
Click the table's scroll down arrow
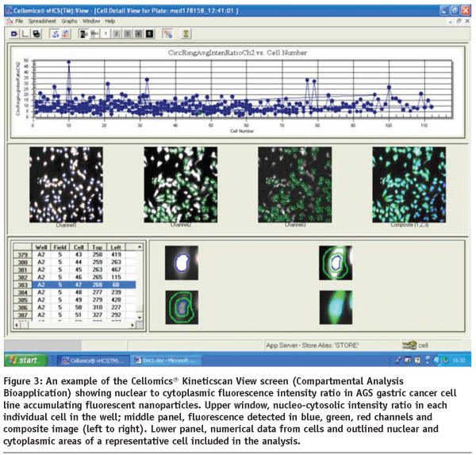tap(140, 317)
